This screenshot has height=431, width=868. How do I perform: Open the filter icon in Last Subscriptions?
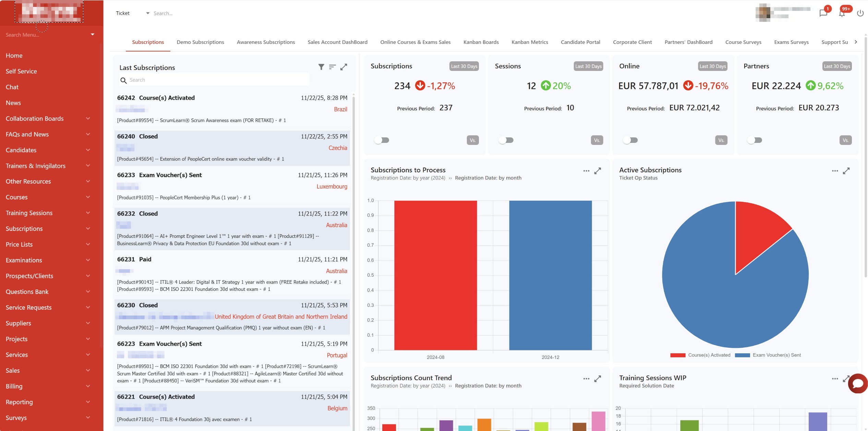click(x=321, y=67)
